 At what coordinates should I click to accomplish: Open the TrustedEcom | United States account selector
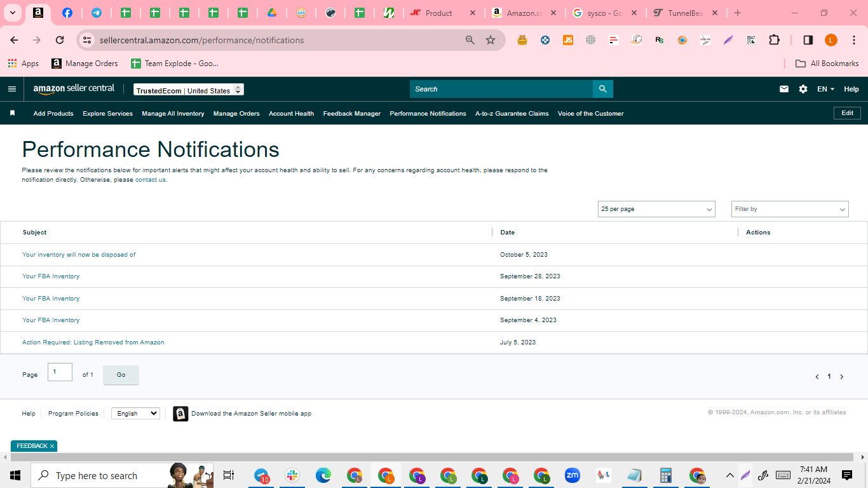189,90
